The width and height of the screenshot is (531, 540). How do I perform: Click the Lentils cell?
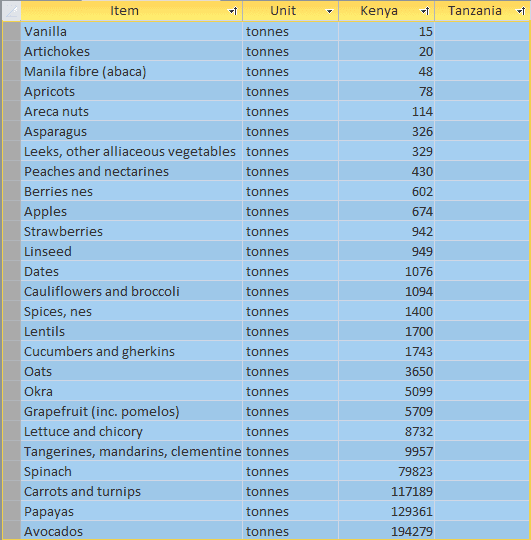pyautogui.click(x=132, y=331)
